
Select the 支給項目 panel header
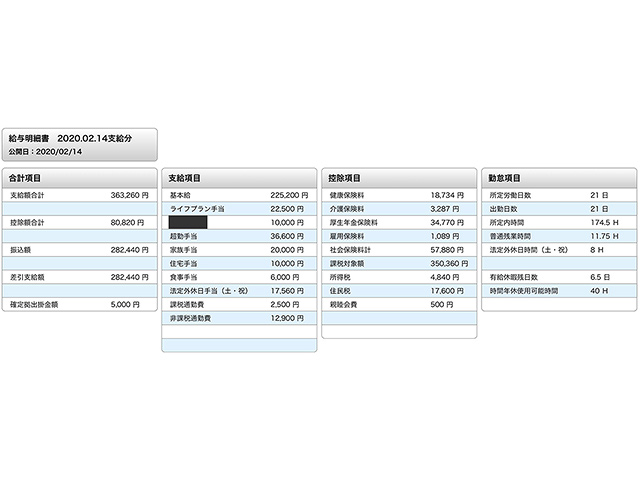[x=184, y=177]
